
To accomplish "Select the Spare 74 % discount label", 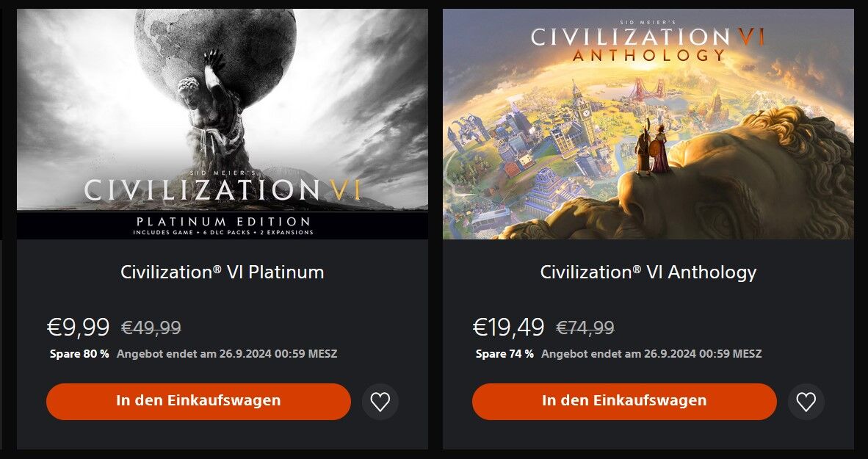I will click(x=504, y=354).
